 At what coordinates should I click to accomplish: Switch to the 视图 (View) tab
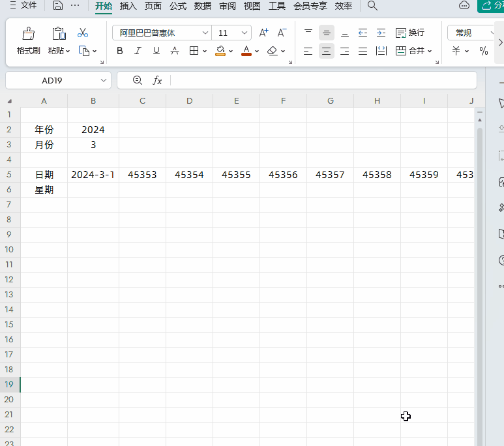[252, 6]
